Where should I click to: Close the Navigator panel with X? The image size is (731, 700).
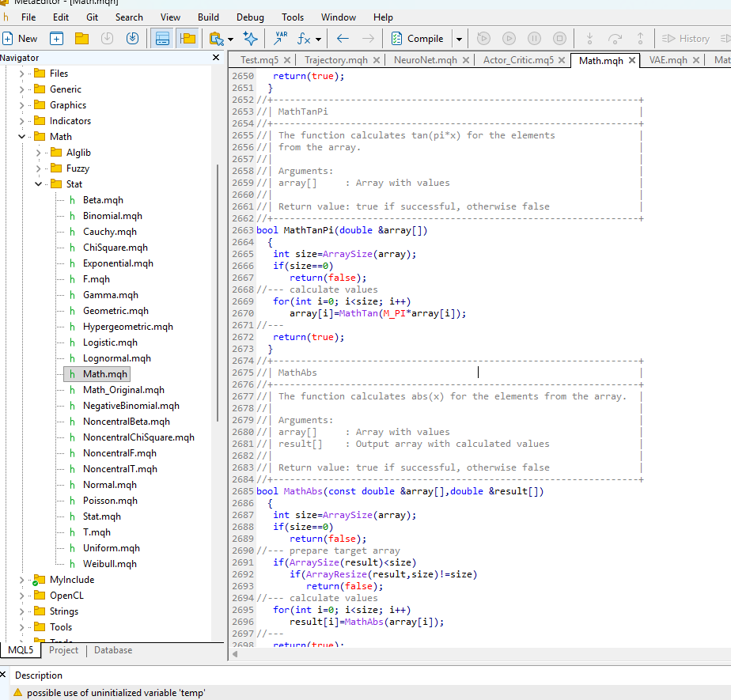tap(216, 58)
